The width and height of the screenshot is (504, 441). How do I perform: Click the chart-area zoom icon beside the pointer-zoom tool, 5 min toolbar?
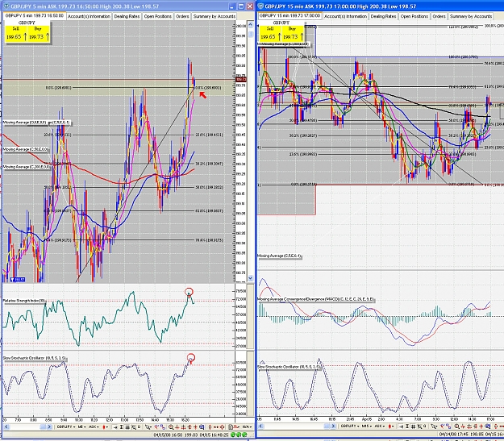tap(134, 426)
